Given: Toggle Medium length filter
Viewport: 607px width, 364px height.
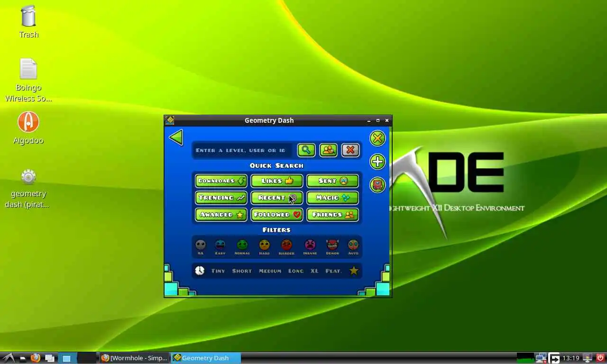Looking at the screenshot, I should tap(270, 271).
